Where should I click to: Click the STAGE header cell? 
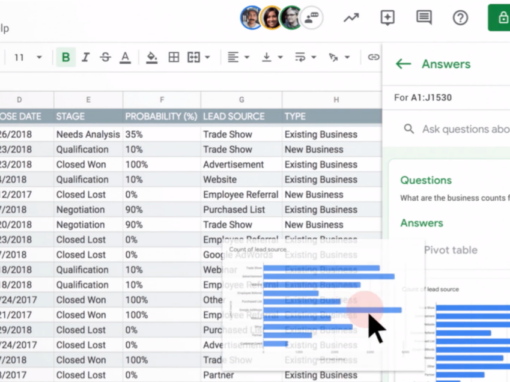pyautogui.click(x=88, y=117)
